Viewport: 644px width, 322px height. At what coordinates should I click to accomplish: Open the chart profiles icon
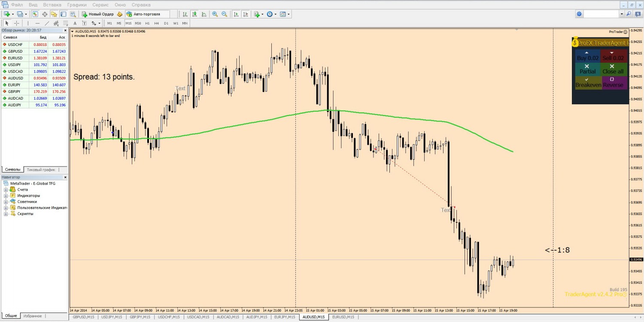click(x=20, y=14)
